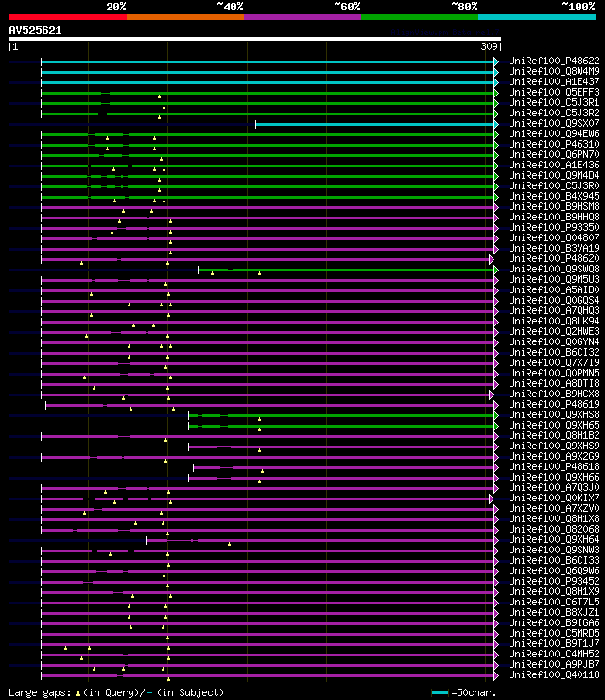Click the UniRef100_Q9XHS9 text
The width and height of the screenshot is (605, 700).
[x=554, y=446]
